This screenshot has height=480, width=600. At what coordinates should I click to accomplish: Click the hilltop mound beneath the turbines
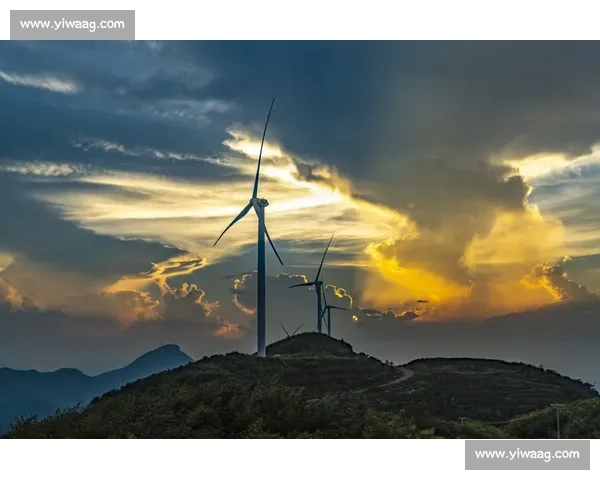coord(310,345)
